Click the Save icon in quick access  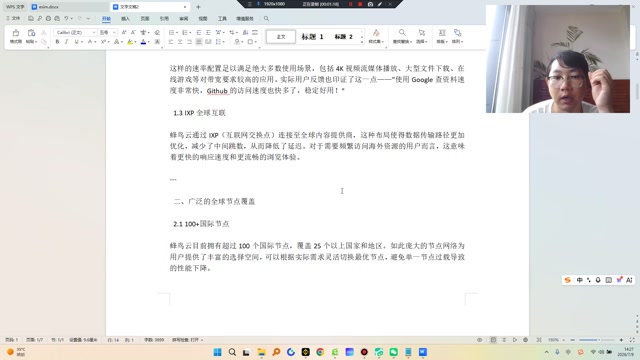(x=31, y=18)
